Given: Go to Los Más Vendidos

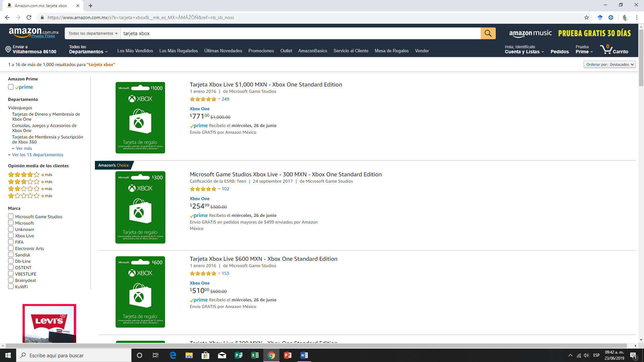Looking at the screenshot, I should point(135,51).
